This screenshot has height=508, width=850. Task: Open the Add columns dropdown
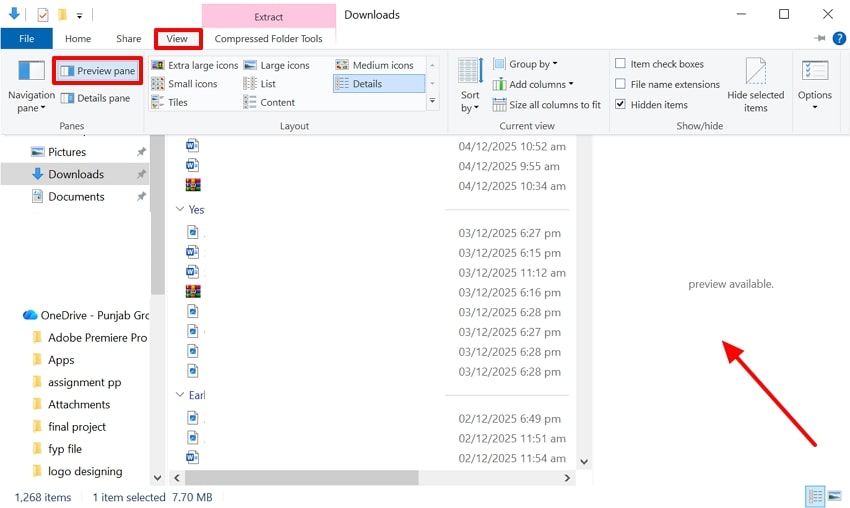point(533,85)
